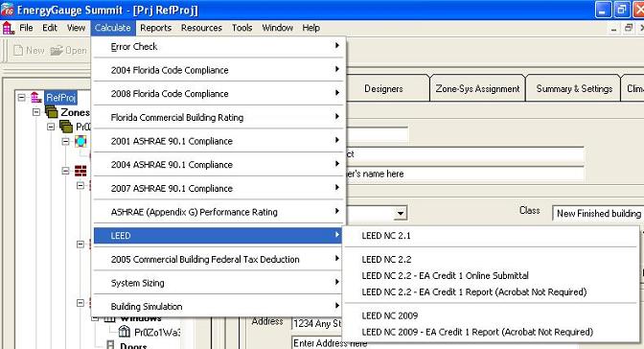Image resolution: width=644 pixels, height=349 pixels.
Task: Switch to Summary & Settings tab
Action: coord(574,89)
